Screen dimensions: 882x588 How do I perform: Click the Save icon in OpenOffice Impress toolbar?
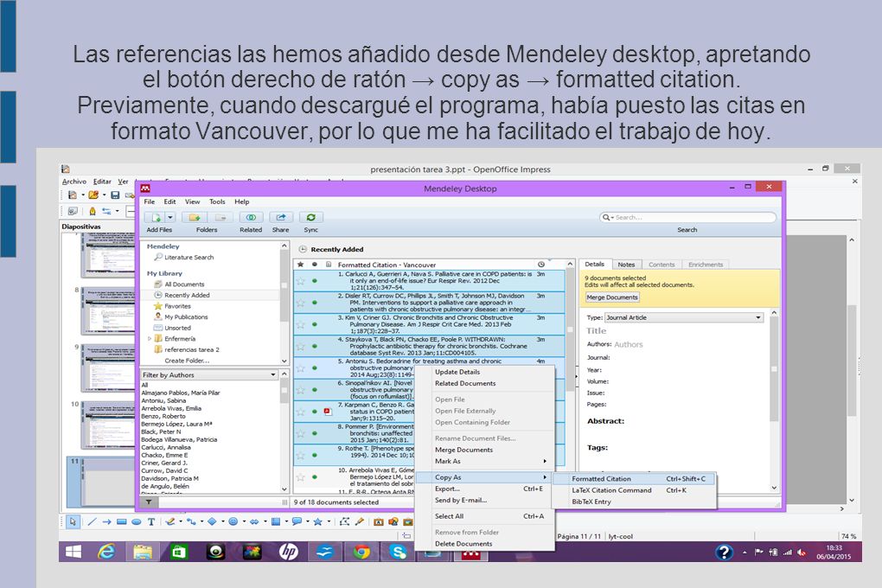(115, 195)
